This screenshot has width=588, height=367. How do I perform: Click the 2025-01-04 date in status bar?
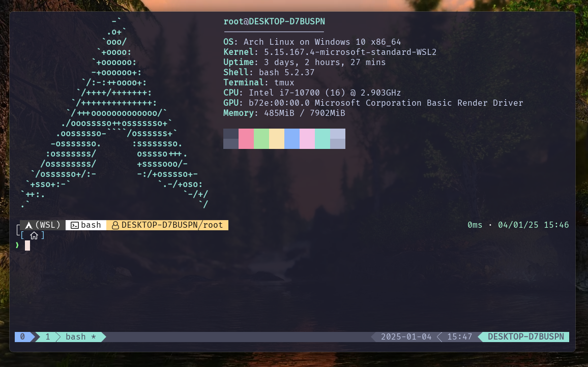point(406,337)
